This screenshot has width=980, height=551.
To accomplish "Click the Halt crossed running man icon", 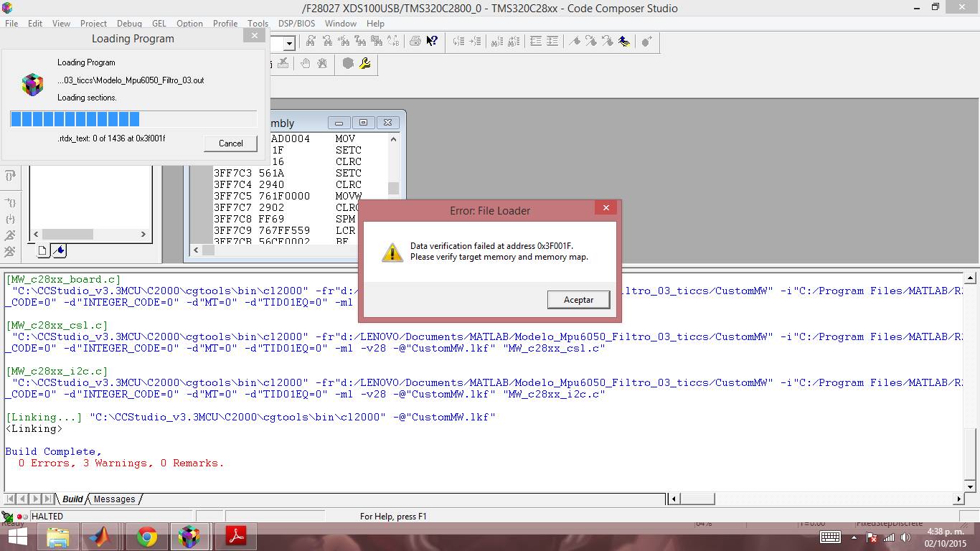I will 10,251.
